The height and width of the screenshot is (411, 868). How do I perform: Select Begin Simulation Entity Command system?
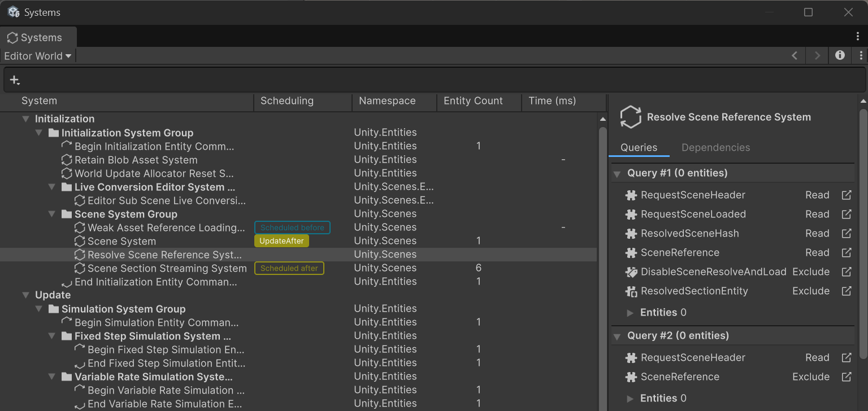298,322
